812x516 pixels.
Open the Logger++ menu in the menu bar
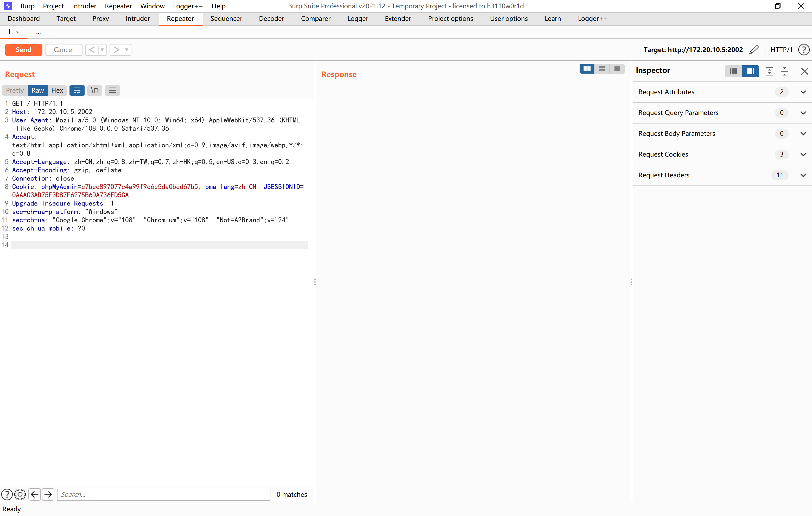(x=187, y=6)
